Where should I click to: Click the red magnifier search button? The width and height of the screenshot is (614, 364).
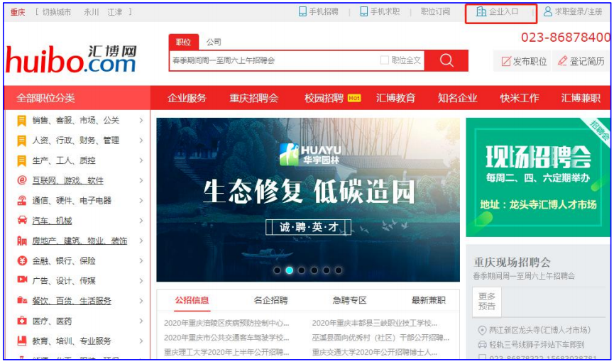click(x=446, y=60)
